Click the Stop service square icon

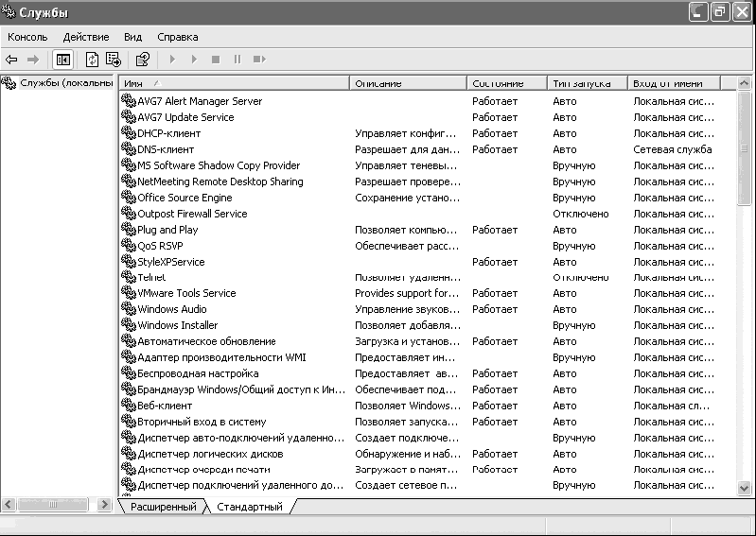point(216,60)
